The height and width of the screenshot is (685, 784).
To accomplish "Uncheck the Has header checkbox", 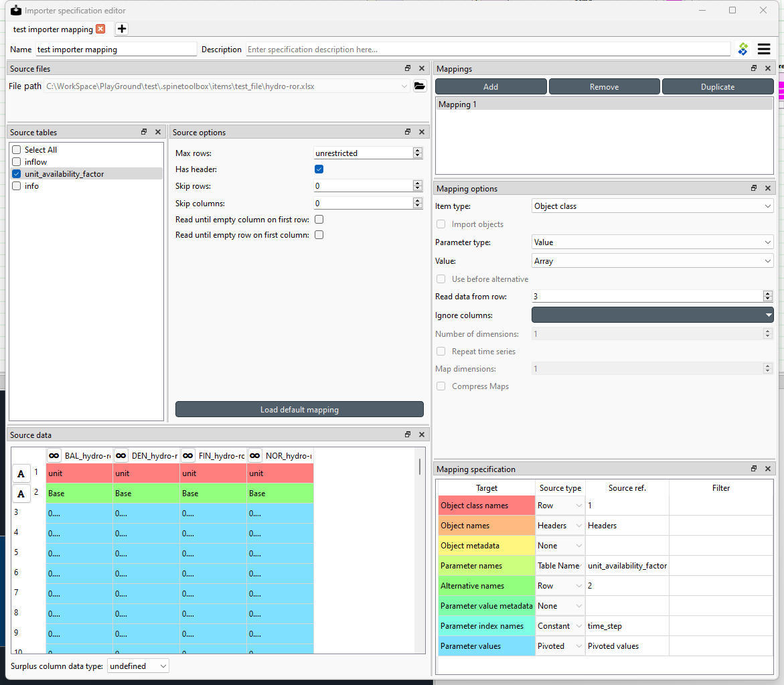I will pyautogui.click(x=319, y=169).
